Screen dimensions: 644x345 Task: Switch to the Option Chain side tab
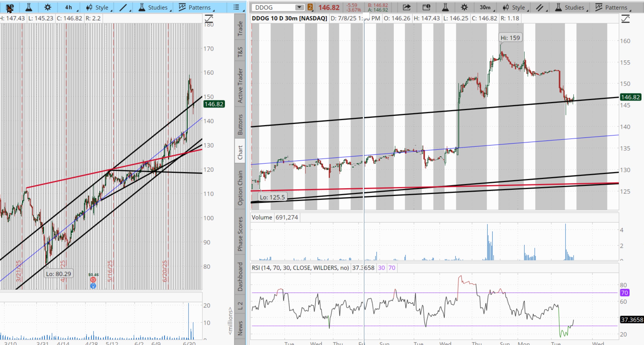pyautogui.click(x=240, y=188)
